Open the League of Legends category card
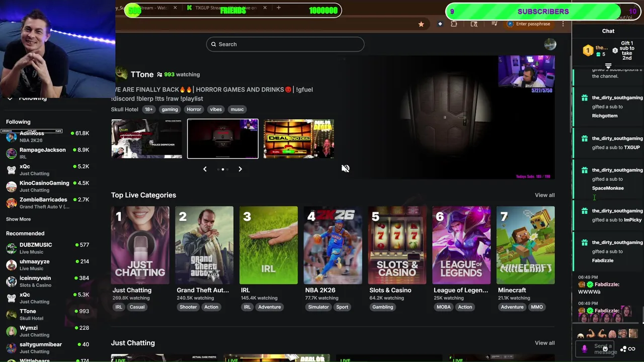 461,245
